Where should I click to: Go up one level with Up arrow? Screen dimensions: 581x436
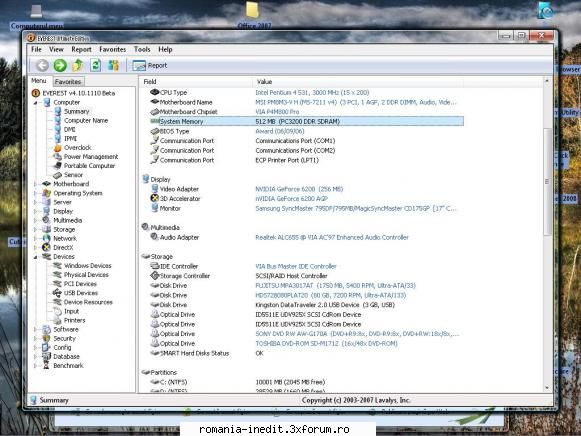77,66
